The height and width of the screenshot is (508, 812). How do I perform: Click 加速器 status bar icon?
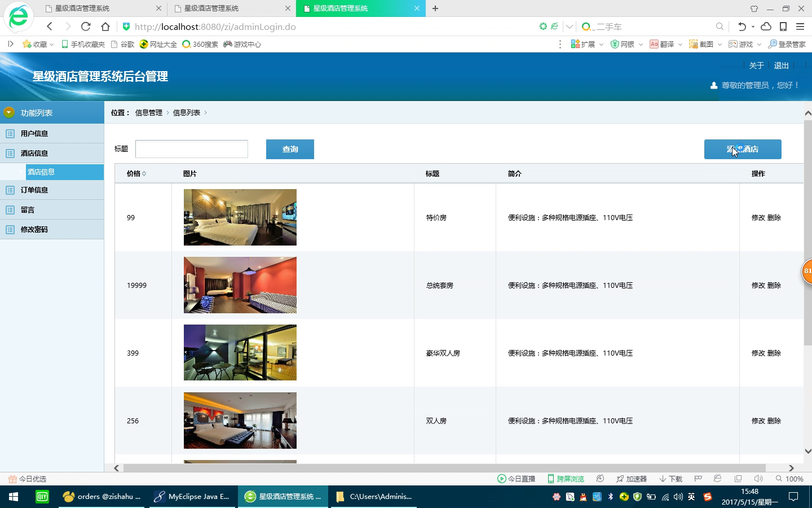pyautogui.click(x=631, y=479)
